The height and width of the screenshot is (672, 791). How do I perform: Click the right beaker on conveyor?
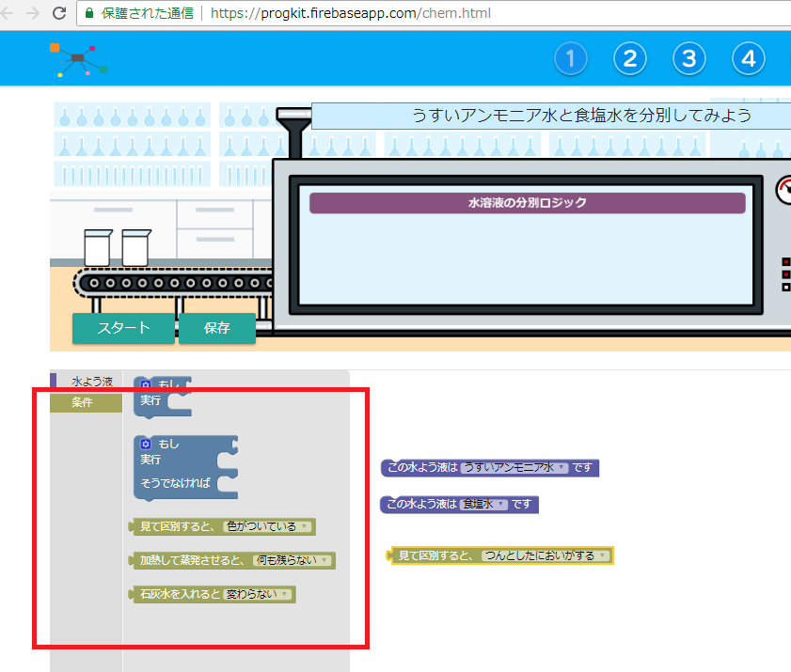click(136, 247)
